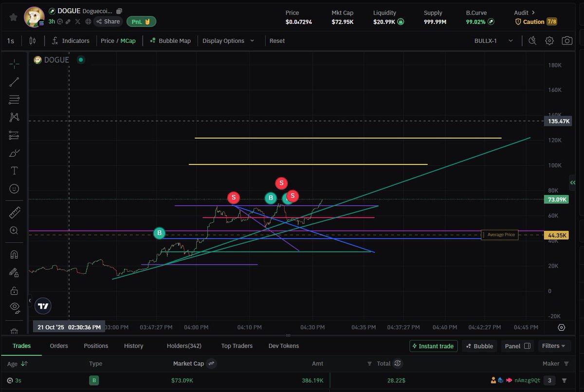Open the History tab

click(133, 346)
